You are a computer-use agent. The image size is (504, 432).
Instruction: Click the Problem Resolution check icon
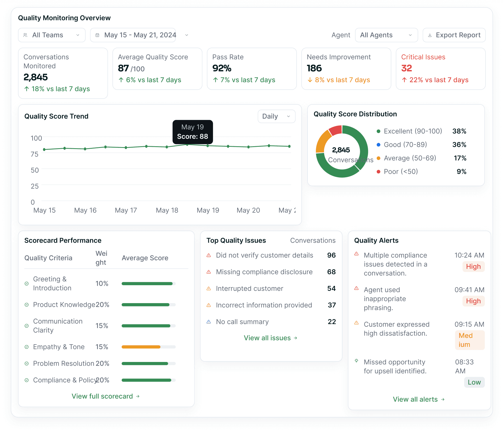[x=27, y=363]
